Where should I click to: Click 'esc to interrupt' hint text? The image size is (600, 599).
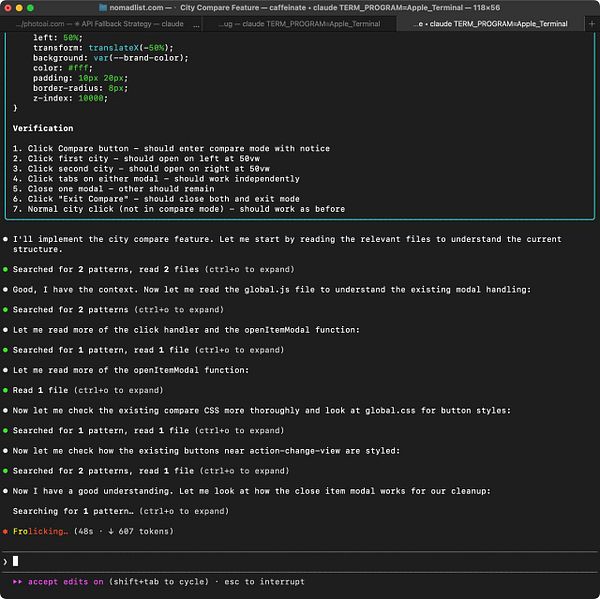pos(264,582)
